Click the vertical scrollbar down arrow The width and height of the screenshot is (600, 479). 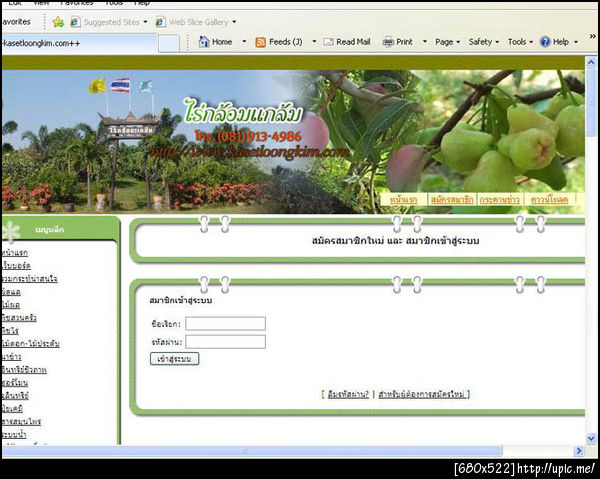pyautogui.click(x=591, y=438)
